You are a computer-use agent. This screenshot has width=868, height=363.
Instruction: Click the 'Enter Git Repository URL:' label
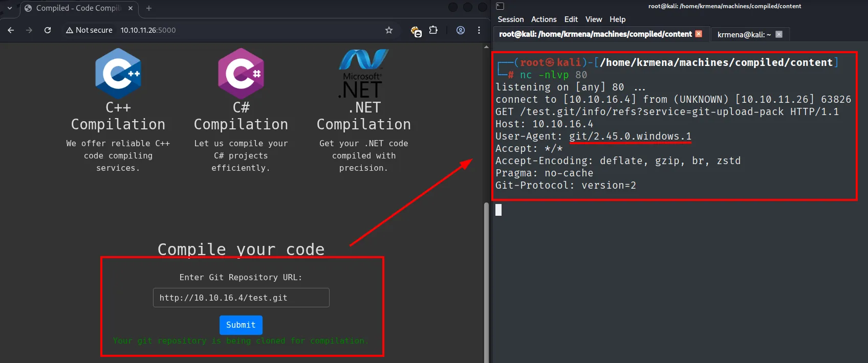(241, 277)
